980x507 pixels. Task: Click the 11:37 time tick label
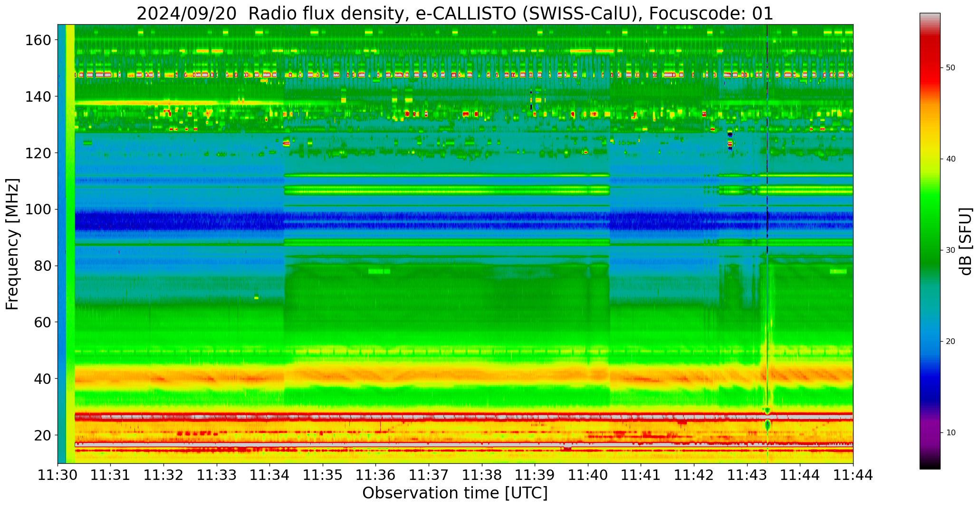click(429, 475)
